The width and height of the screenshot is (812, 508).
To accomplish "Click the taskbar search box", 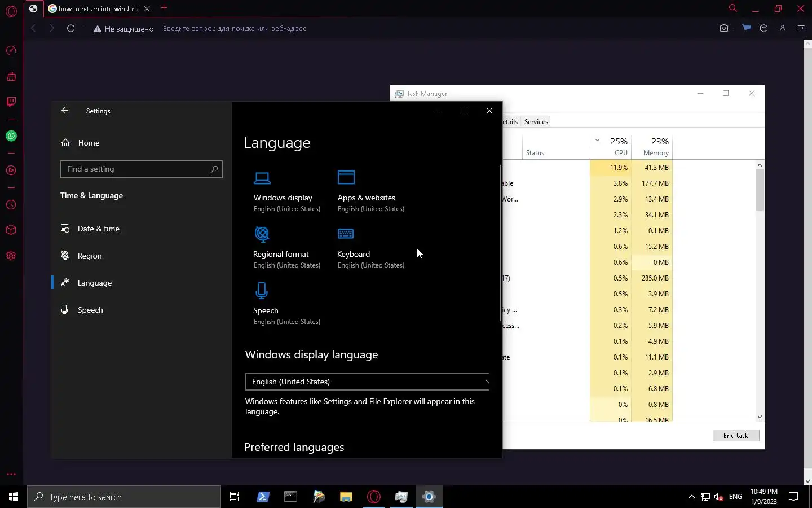I will point(124,497).
